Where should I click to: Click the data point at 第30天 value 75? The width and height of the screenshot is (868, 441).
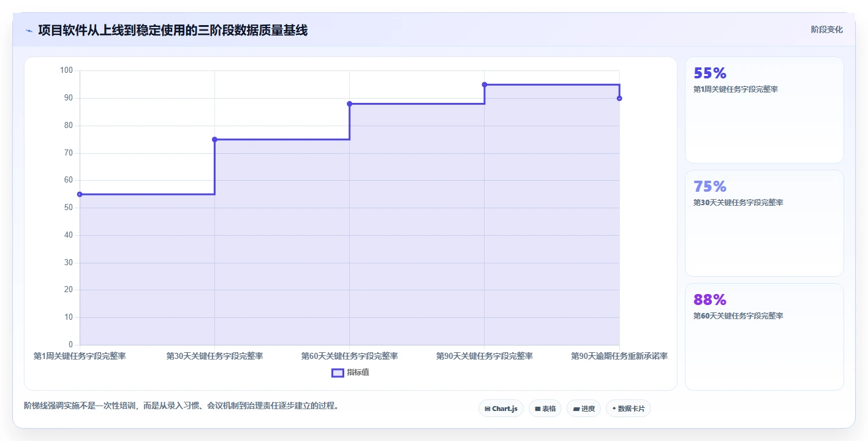(214, 140)
